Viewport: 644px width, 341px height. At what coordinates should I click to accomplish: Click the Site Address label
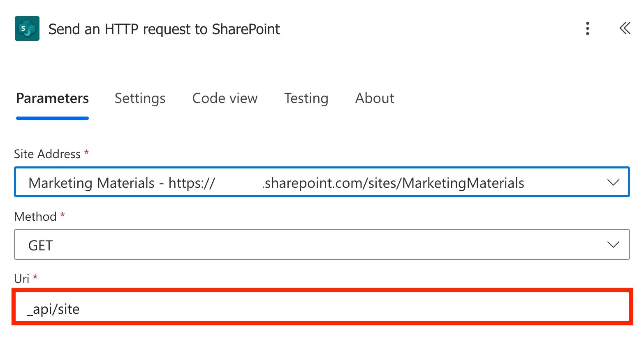point(47,154)
